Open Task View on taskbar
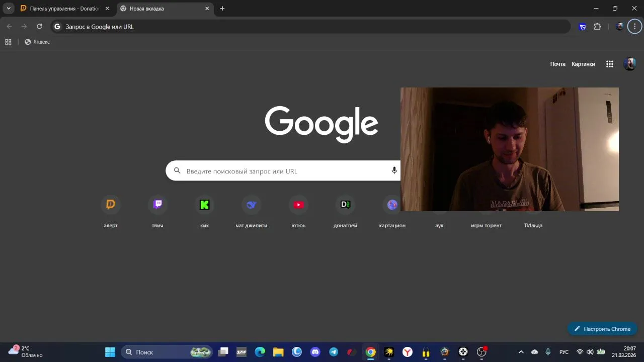The width and height of the screenshot is (644, 362). coord(223,352)
